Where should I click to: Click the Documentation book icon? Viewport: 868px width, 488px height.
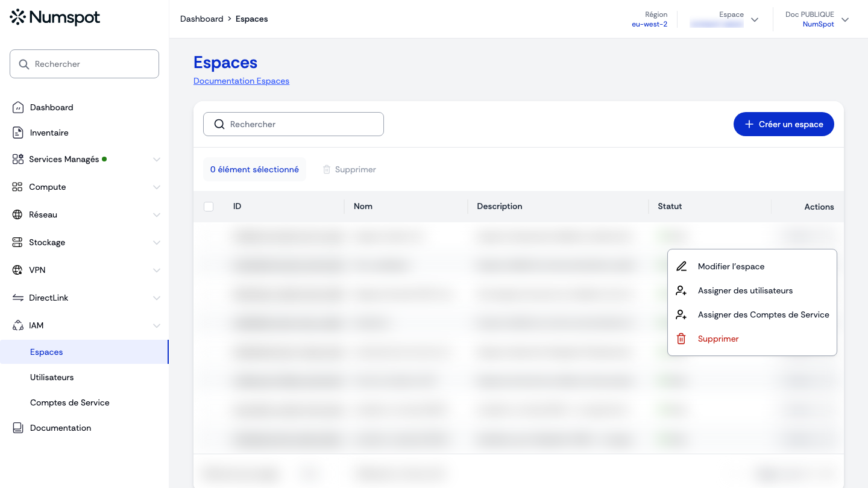18,428
